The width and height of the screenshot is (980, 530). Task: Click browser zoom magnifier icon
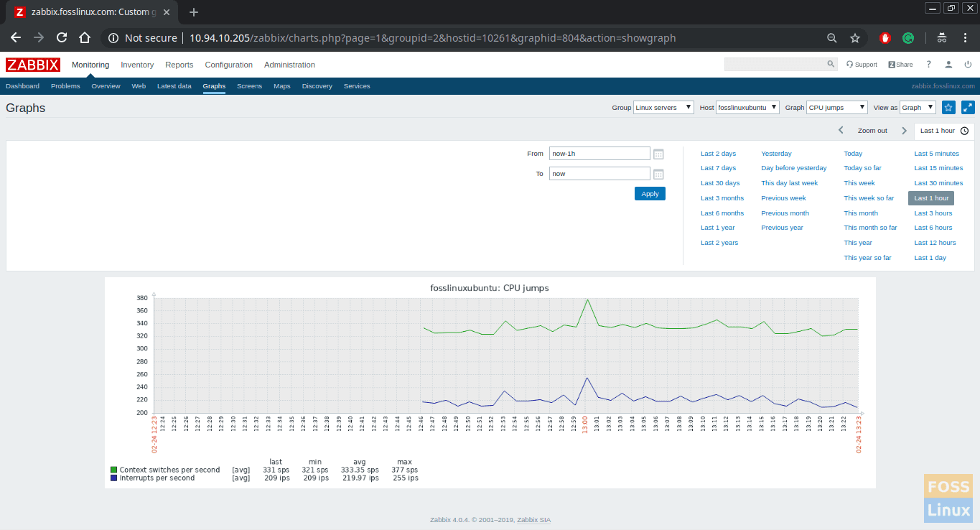click(x=832, y=38)
